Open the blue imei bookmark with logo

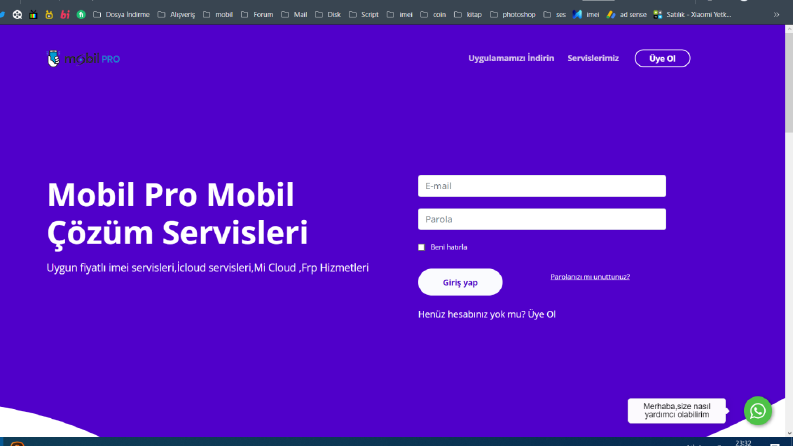tap(586, 15)
